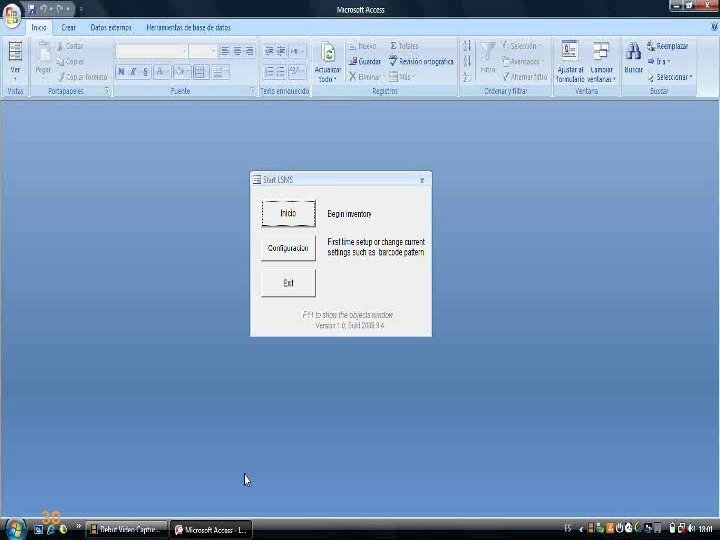Sort ascending A-Z icon

467,46
